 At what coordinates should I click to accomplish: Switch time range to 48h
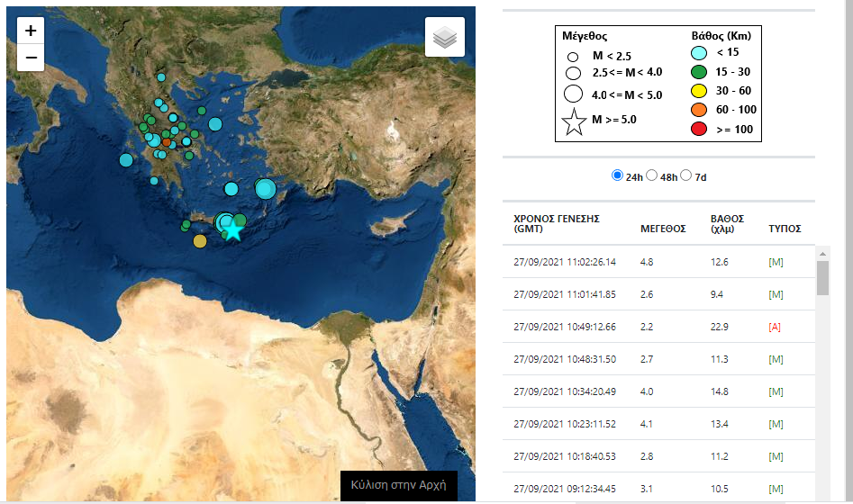(653, 175)
